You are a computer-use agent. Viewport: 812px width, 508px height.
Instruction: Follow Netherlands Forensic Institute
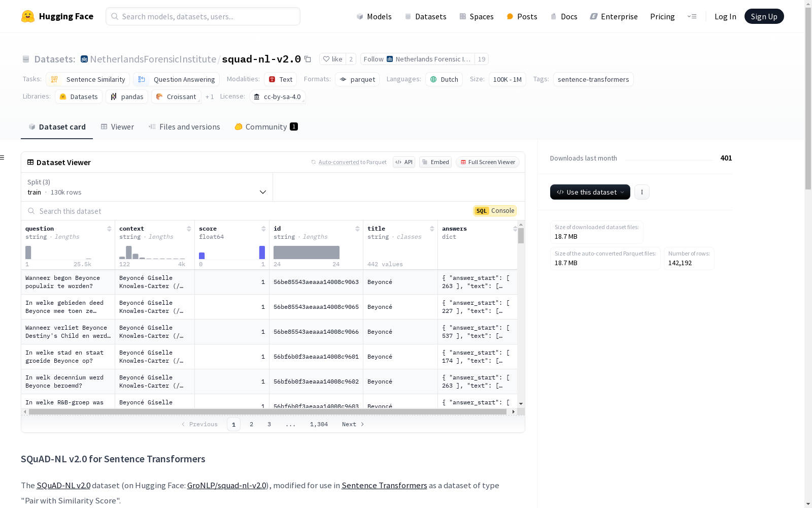tap(418, 59)
